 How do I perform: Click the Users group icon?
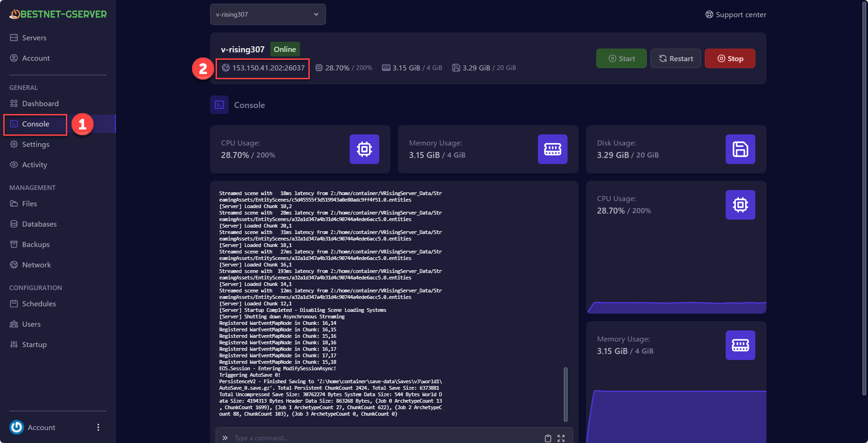[x=14, y=324]
